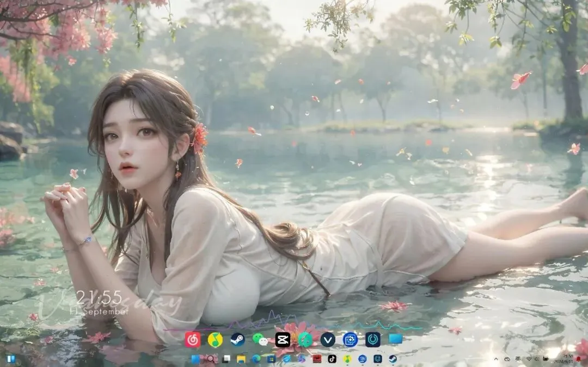Open Douyin TikTok from the taskbar
Viewport: 588px width, 367px height.
tap(332, 359)
